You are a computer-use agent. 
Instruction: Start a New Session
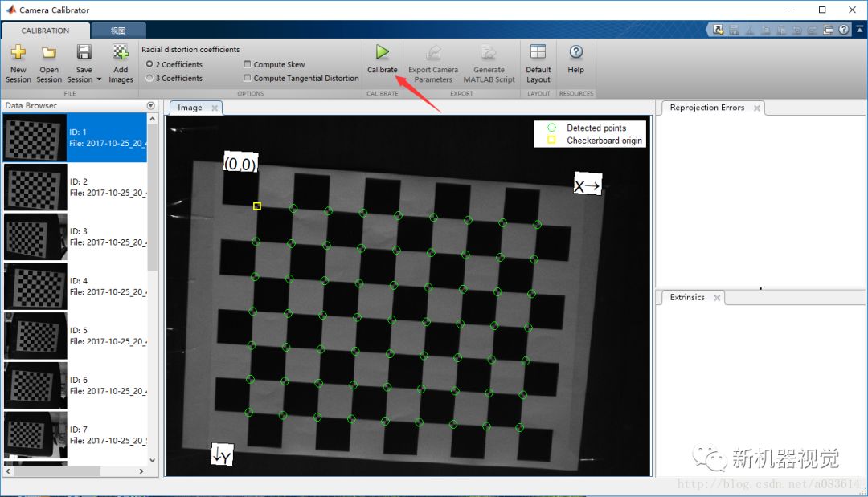coord(18,63)
